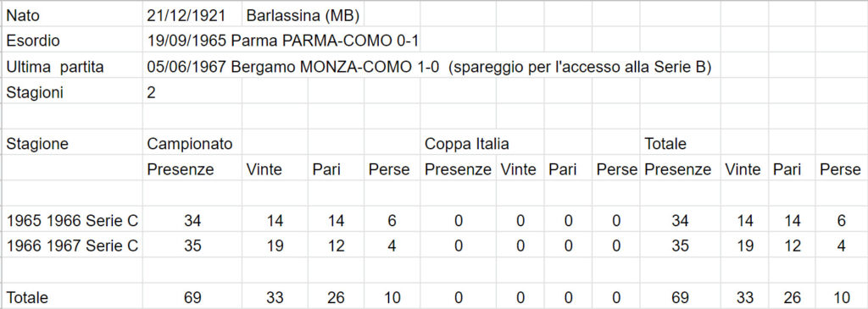Click the Campionato Vinte column header

(275, 169)
